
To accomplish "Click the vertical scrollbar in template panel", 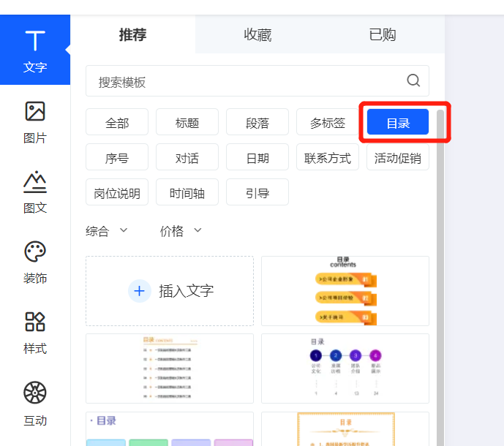I will (440, 219).
